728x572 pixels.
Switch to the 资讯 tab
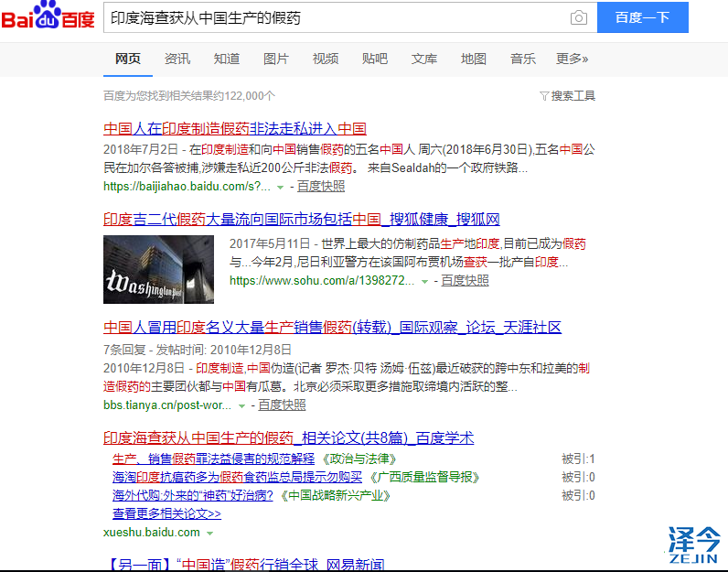tap(177, 59)
